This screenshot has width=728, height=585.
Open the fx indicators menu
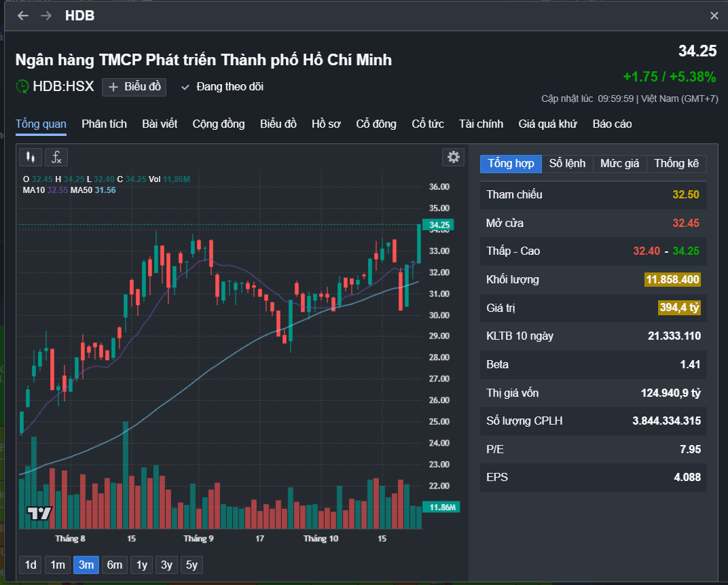(x=56, y=157)
